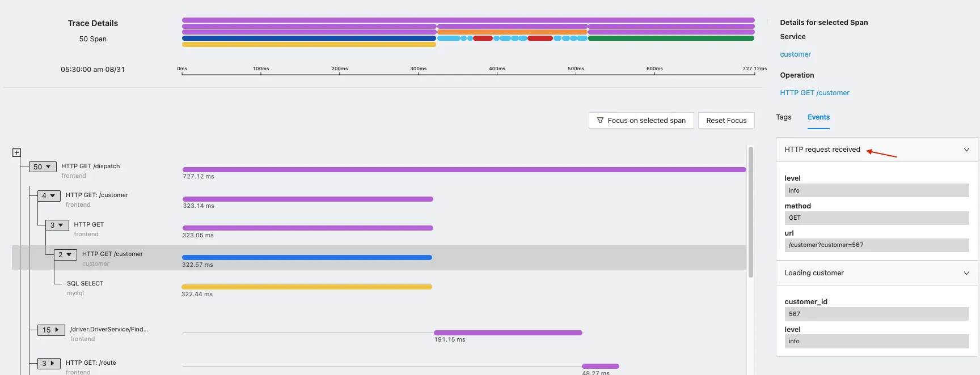Collapse the 2-span HTTP GET /customer node
Screen dimensions: 980x375
tap(65, 254)
